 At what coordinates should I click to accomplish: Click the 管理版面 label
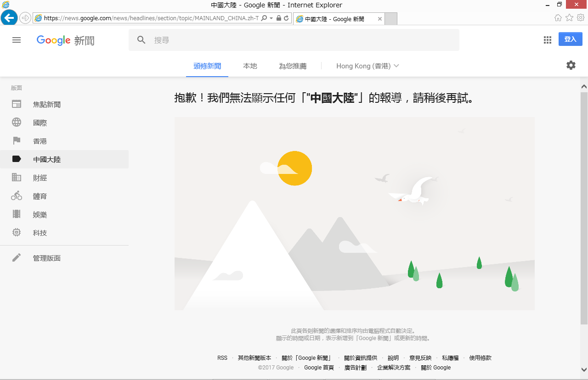pyautogui.click(x=47, y=258)
